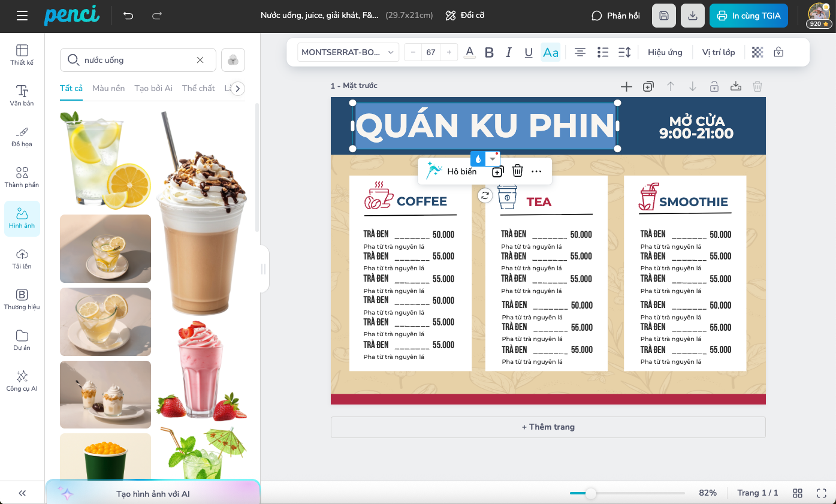Open the text color icon
This screenshot has height=504, width=836.
tap(470, 52)
